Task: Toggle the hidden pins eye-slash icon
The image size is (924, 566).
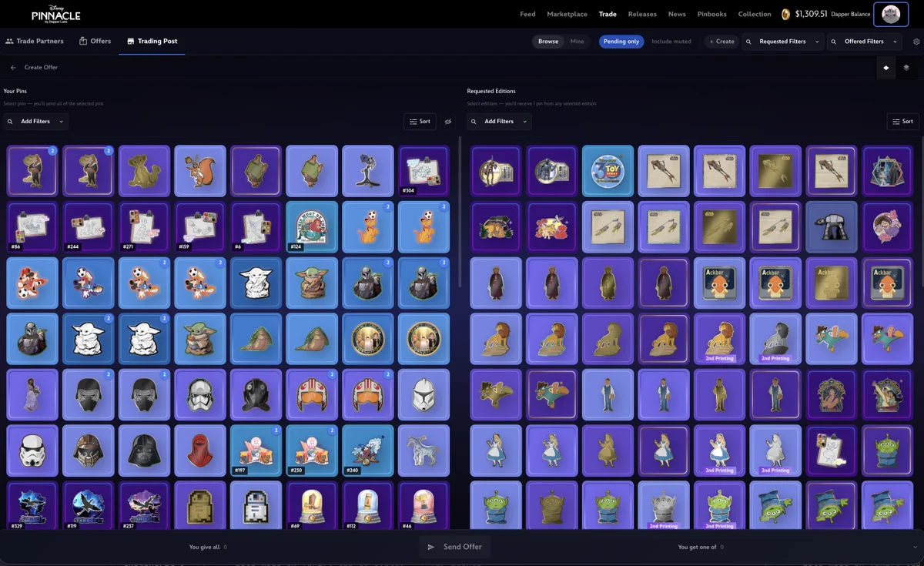Action: (x=448, y=122)
